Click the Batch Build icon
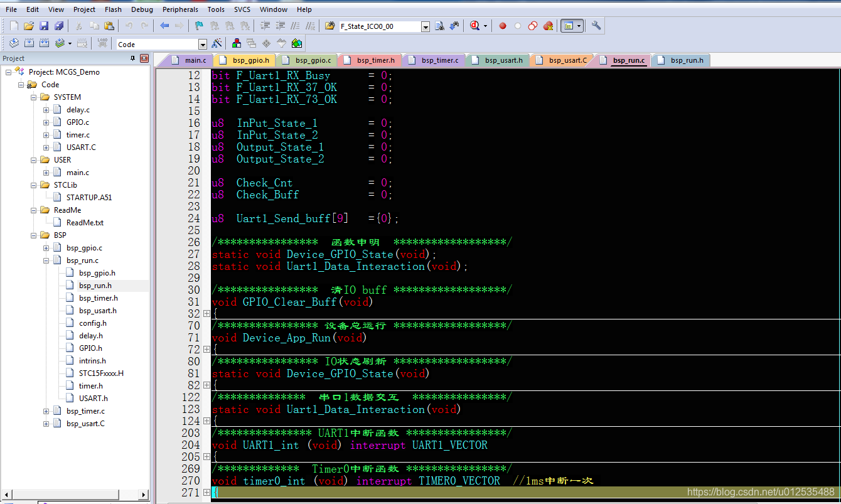841x504 pixels. 59,43
